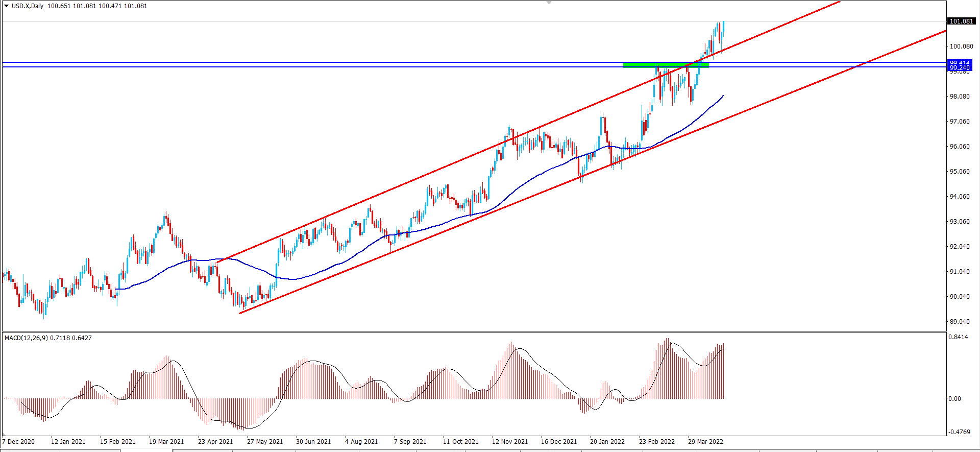Image resolution: width=980 pixels, height=452 pixels.
Task: Select the green rectangle resistance zone
Action: tap(666, 65)
